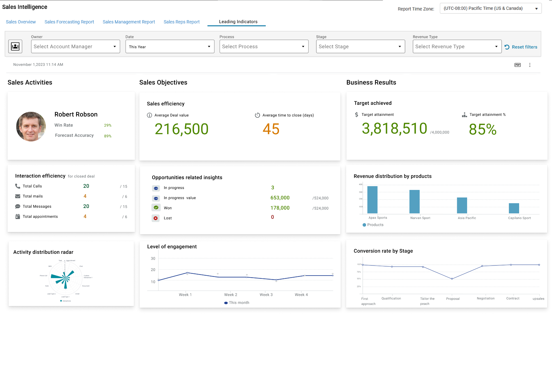Viewport: 552px width, 392px height.
Task: Click the Negotiation stage label
Action: coord(486,299)
